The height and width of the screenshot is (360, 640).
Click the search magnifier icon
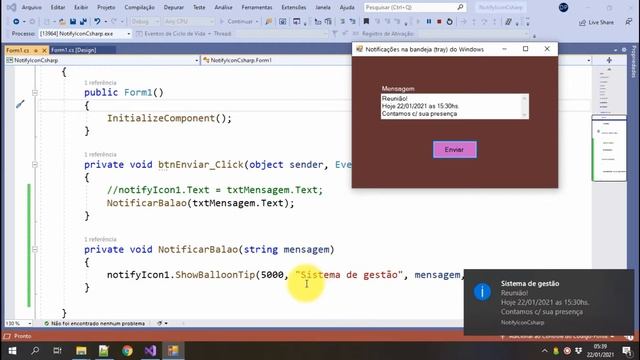click(460, 7)
